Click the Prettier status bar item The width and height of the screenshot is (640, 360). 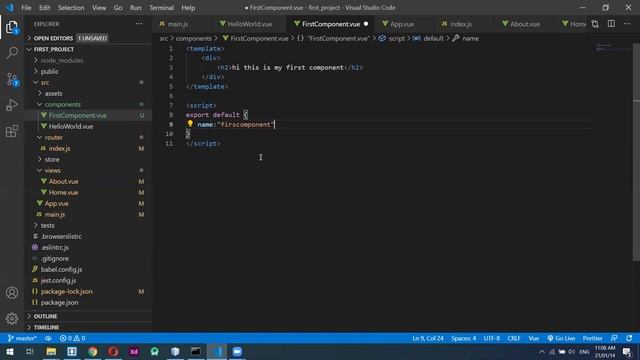(592, 338)
